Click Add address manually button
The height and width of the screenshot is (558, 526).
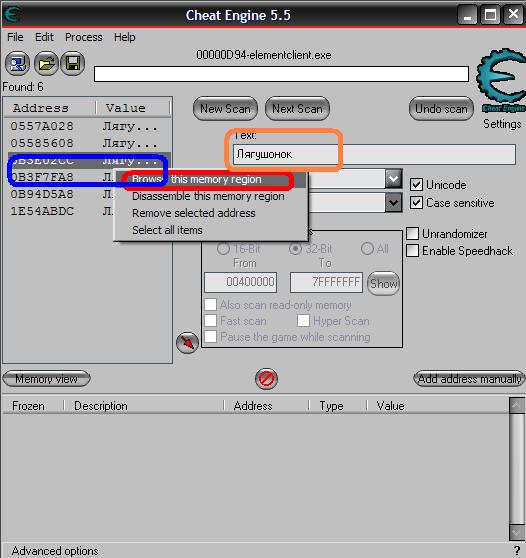(469, 379)
